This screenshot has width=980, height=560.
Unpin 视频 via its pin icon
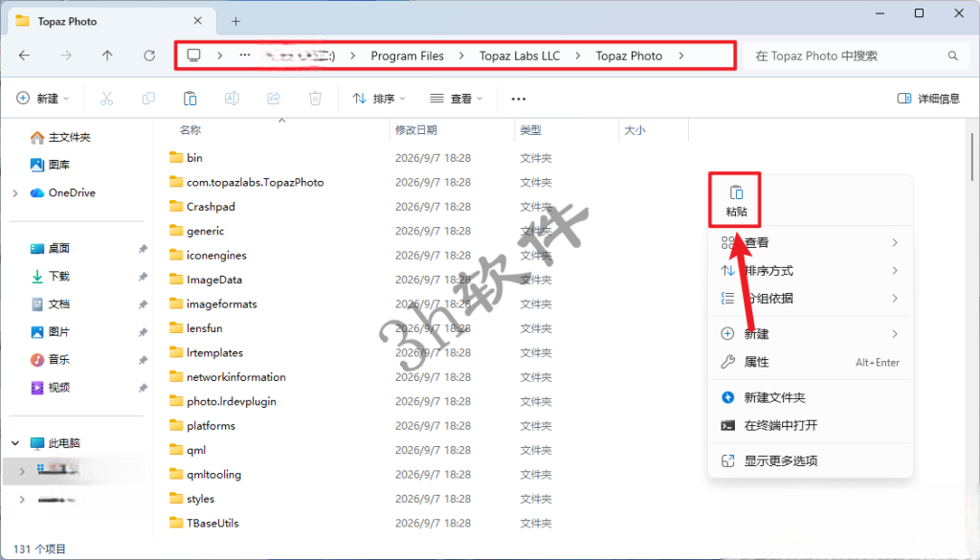pyautogui.click(x=143, y=388)
